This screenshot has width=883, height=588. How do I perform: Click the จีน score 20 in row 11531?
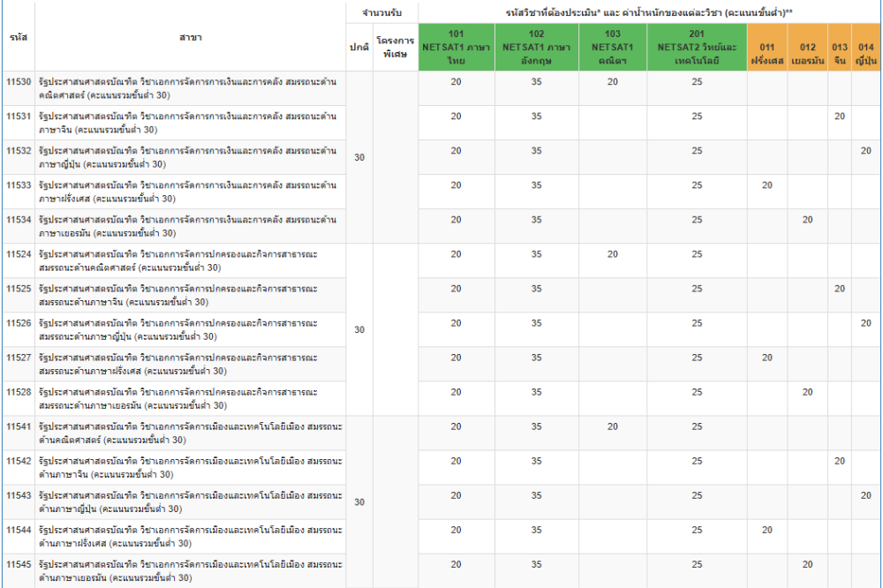[x=840, y=117]
